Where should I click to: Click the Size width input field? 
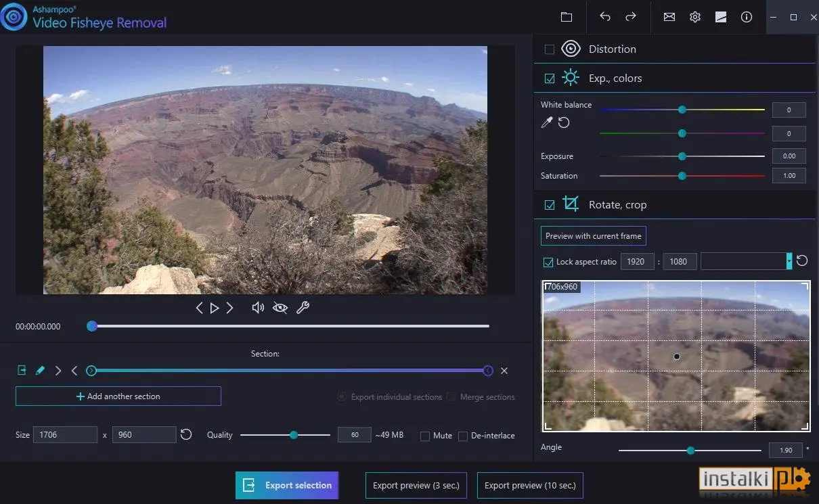(x=66, y=435)
